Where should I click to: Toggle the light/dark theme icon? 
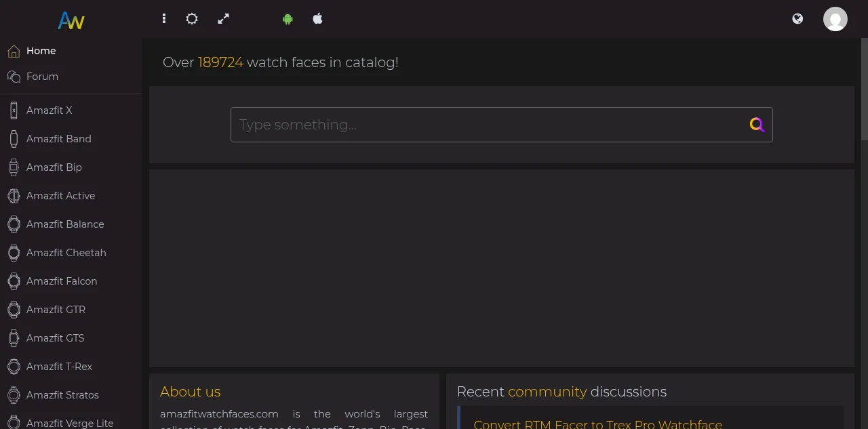coord(192,19)
